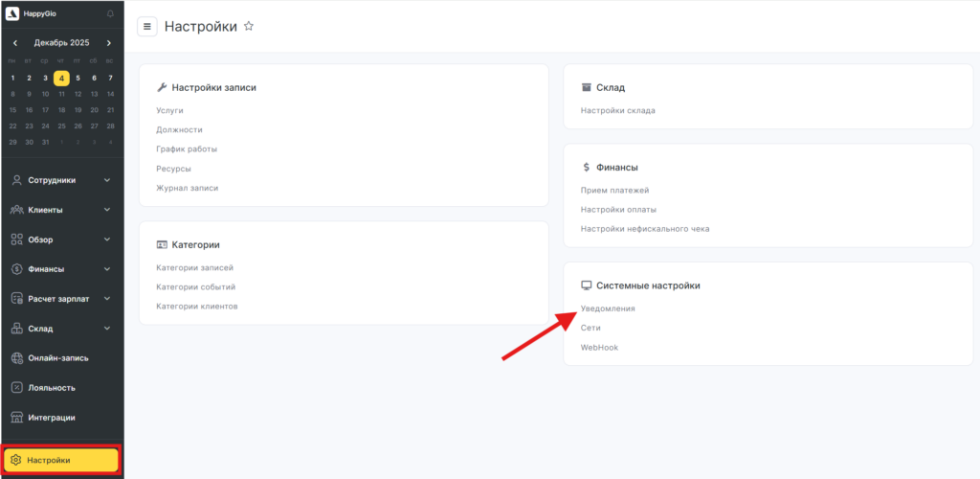Expand the Клиенты sidebar menu

click(61, 209)
